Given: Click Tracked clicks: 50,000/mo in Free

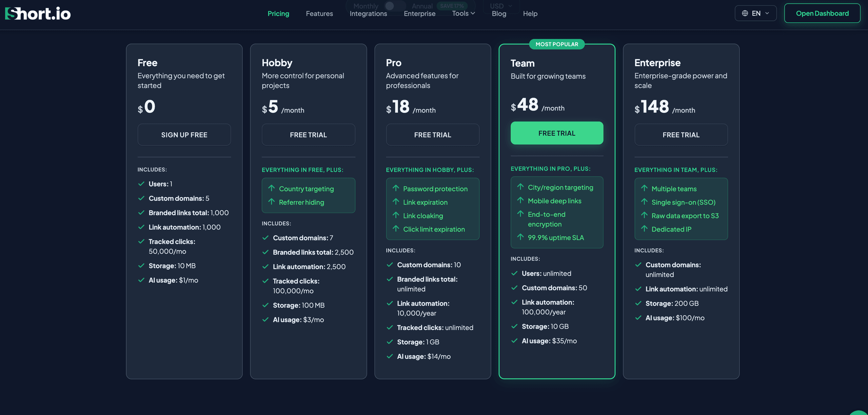Looking at the screenshot, I should point(172,246).
